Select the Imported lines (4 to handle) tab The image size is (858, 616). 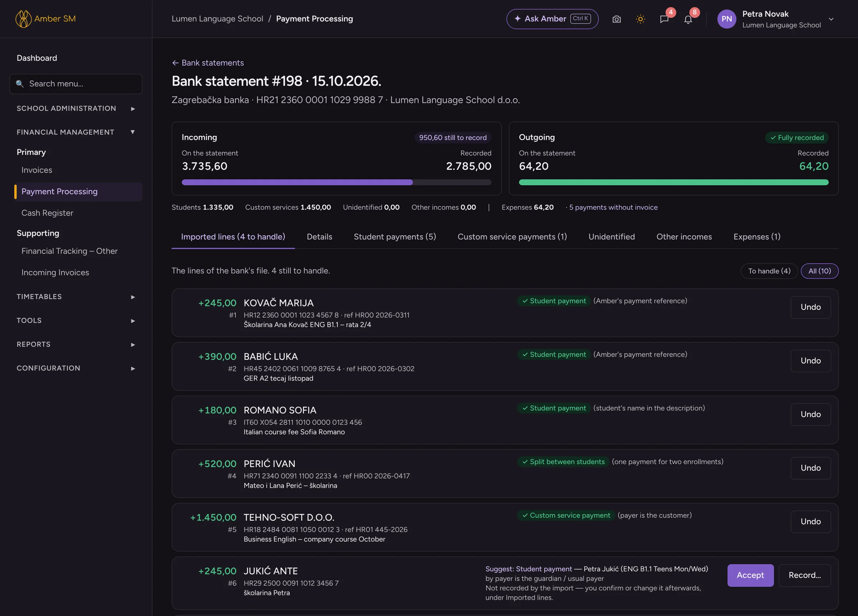[x=233, y=236]
